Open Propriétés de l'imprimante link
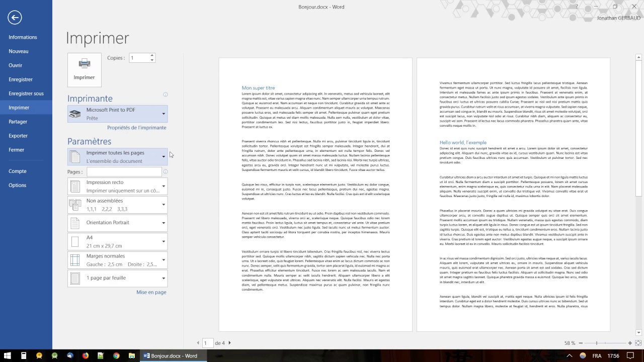 (136, 128)
